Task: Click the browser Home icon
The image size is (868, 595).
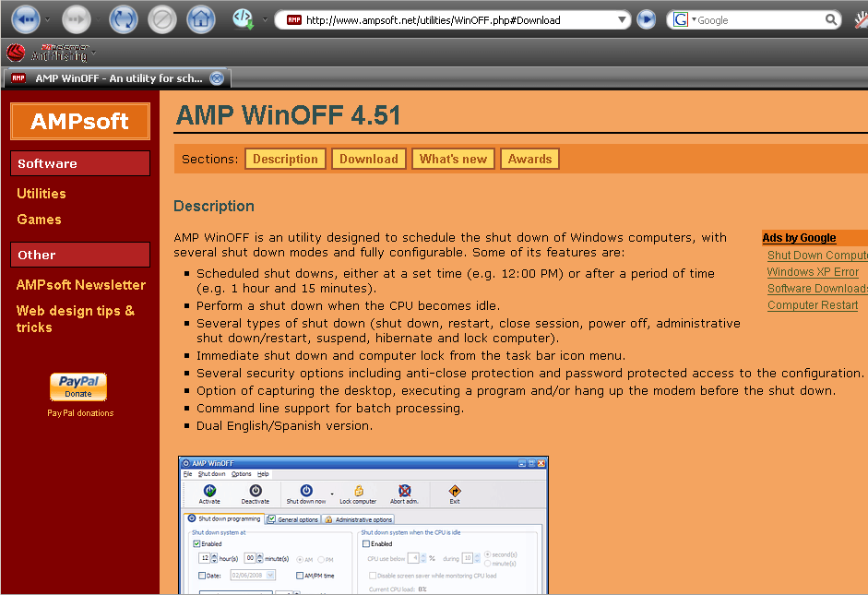Action: (200, 18)
